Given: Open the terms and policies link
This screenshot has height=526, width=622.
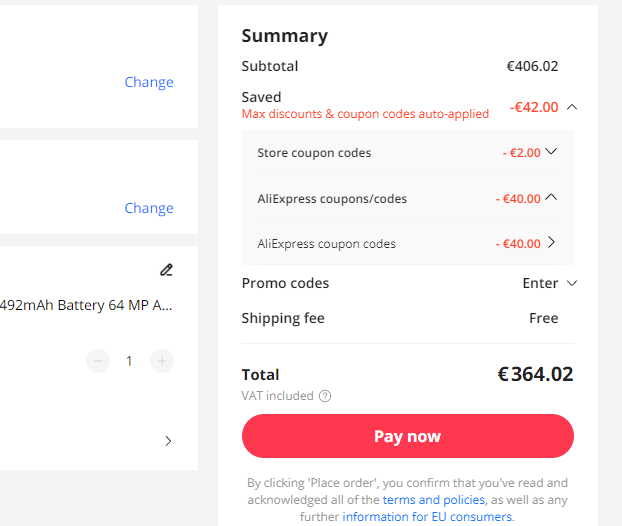Looking at the screenshot, I should 434,500.
